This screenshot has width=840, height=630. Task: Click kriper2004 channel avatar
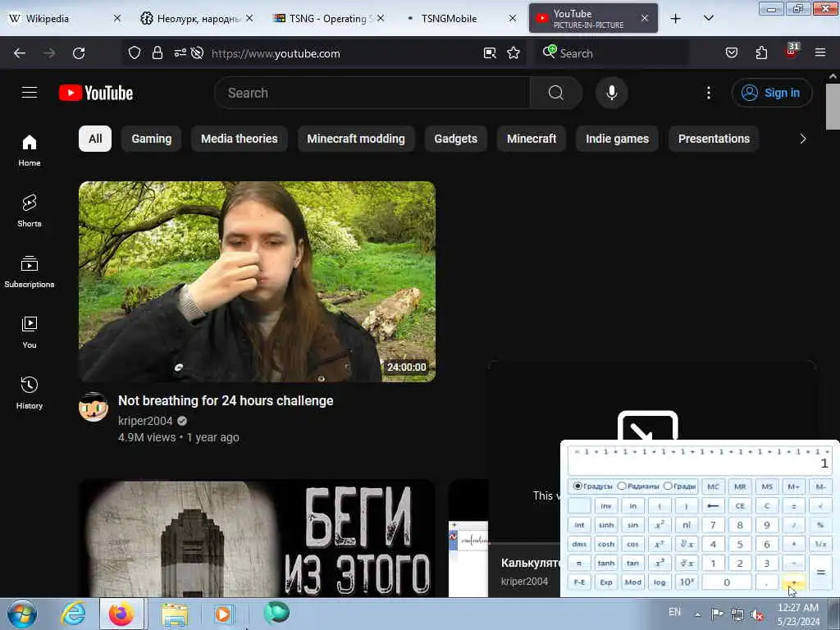[x=94, y=407]
